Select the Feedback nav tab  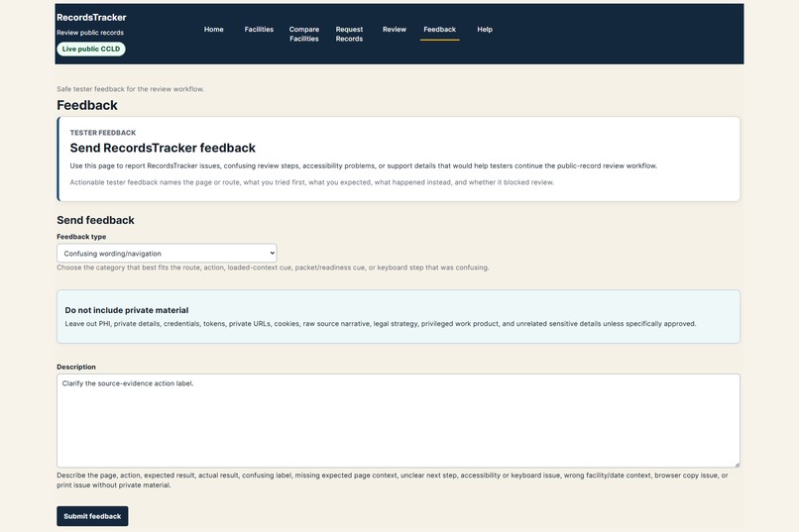440,30
